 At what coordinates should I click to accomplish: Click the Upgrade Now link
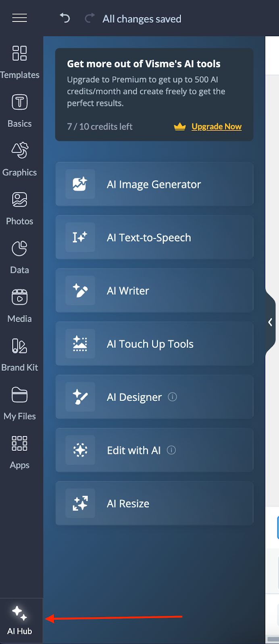[x=217, y=126]
